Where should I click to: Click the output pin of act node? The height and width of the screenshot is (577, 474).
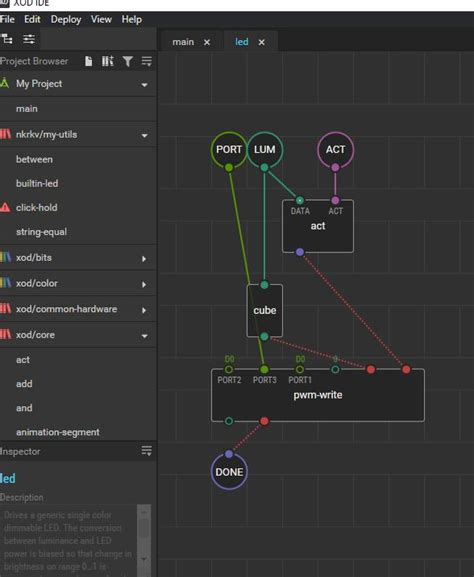pos(300,252)
